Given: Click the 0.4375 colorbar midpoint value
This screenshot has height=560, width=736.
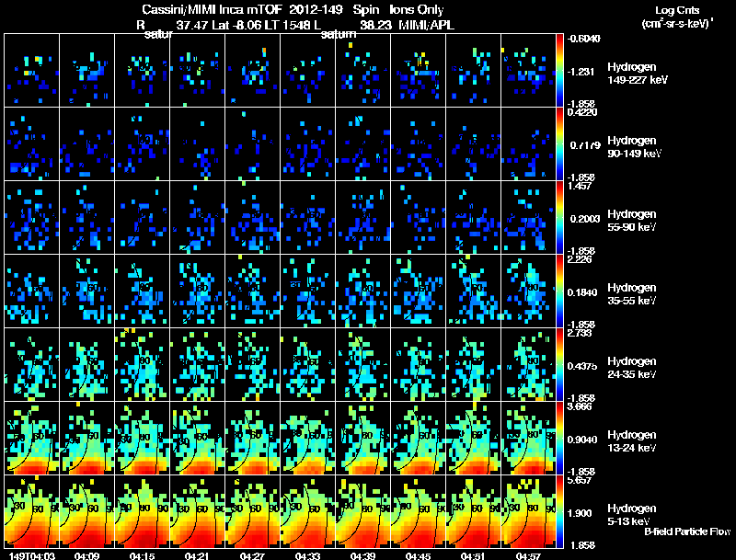Looking at the screenshot, I should pyautogui.click(x=582, y=366).
